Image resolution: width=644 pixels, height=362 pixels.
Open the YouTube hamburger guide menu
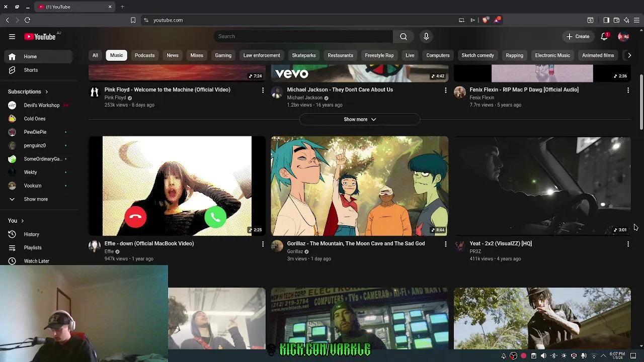tap(12, 36)
